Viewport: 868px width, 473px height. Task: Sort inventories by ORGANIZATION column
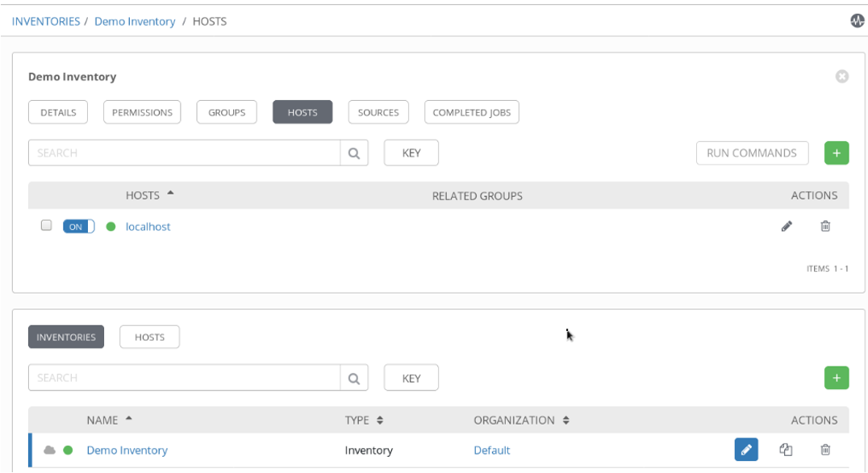click(521, 420)
